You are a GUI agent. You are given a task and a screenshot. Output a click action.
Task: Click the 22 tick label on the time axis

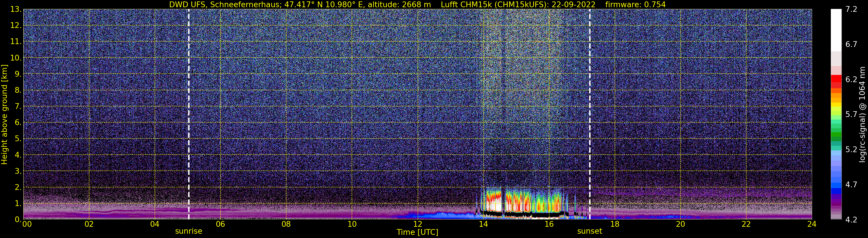pyautogui.click(x=746, y=224)
